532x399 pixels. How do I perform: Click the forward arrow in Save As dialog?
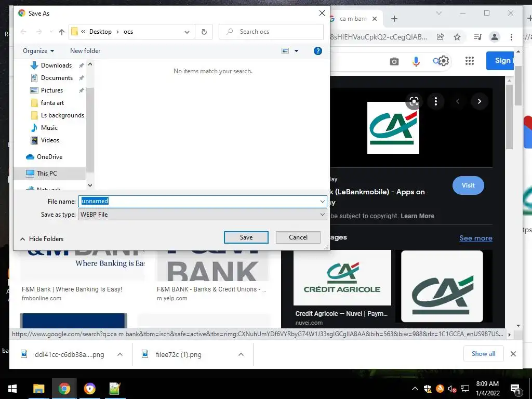click(39, 32)
